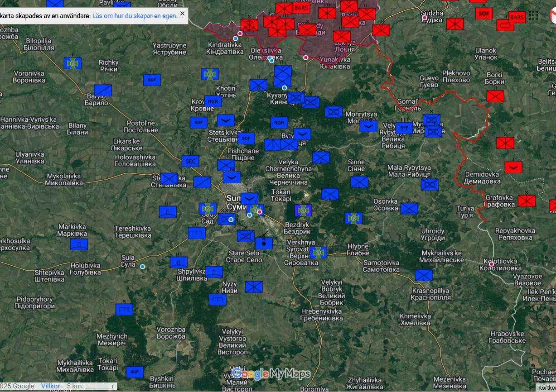Viewport: 556px width, 392px height.
Task: Open the Villkor terms link
Action: [50, 386]
